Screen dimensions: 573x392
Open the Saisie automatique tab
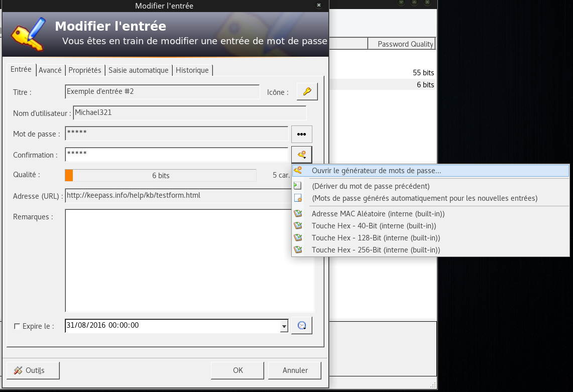click(139, 70)
